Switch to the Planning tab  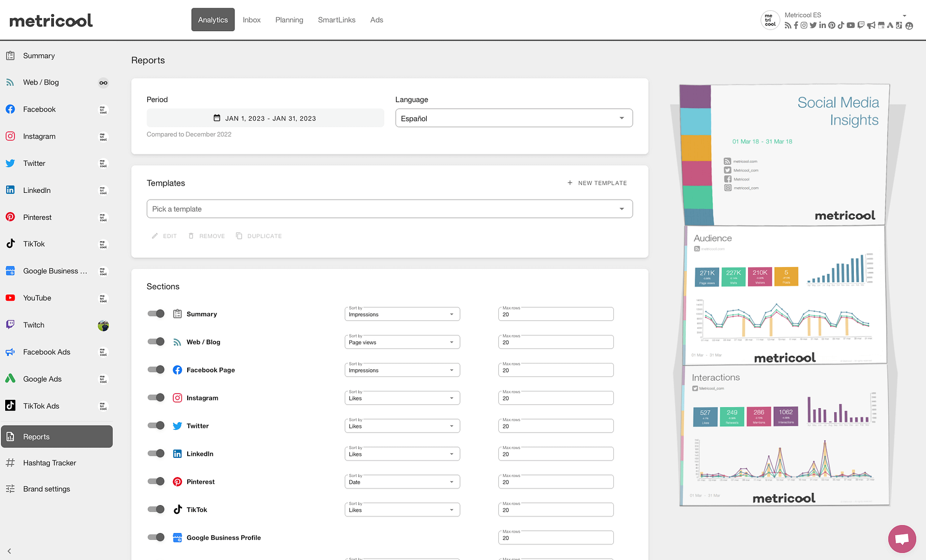pyautogui.click(x=289, y=20)
